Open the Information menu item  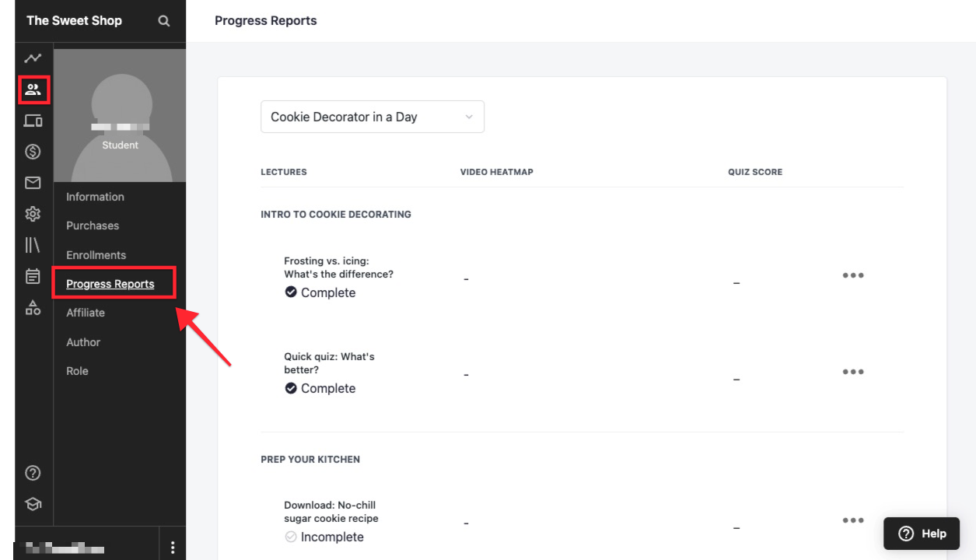tap(95, 197)
